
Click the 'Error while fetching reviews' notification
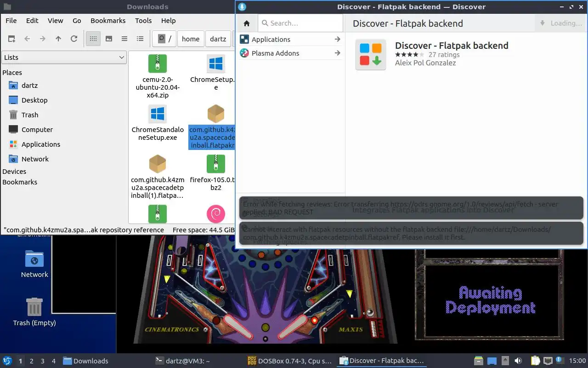point(411,208)
